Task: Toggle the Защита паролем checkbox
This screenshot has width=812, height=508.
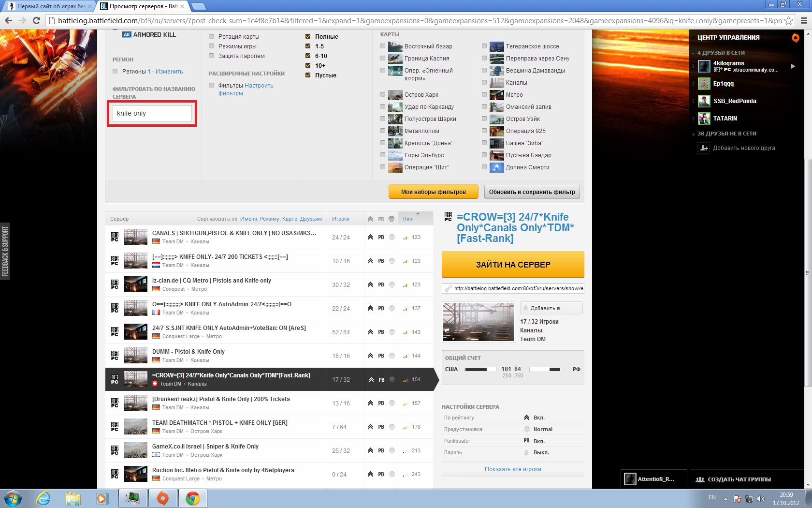Action: pos(211,56)
